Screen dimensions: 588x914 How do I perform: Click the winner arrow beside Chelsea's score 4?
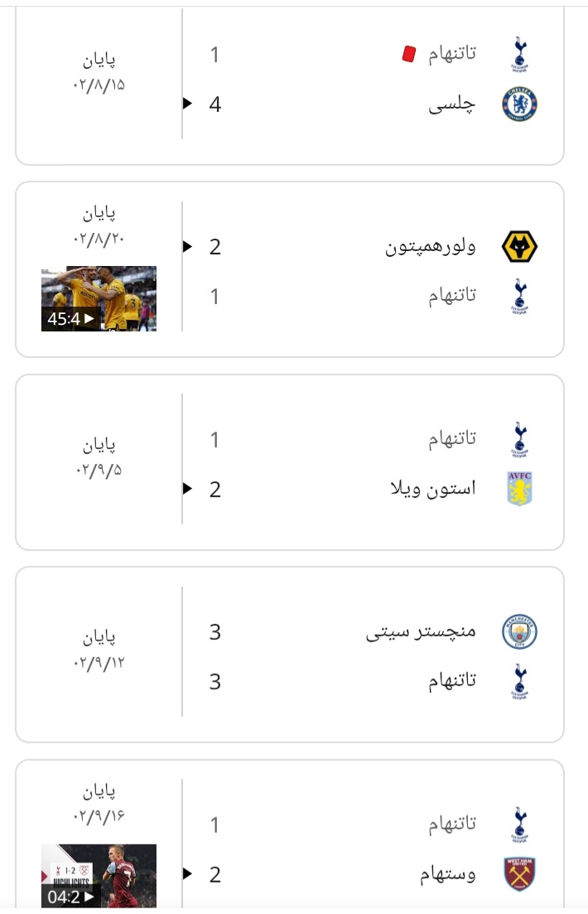coord(187,104)
